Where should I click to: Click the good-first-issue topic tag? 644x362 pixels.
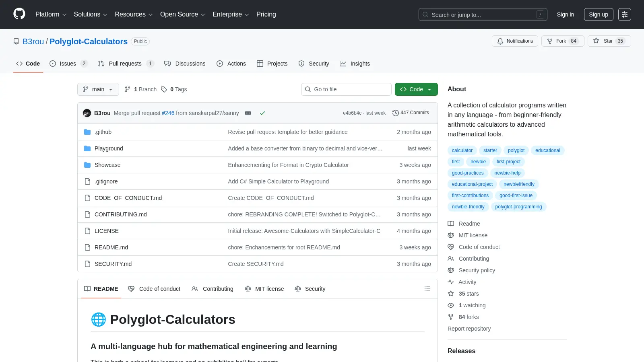click(x=516, y=195)
